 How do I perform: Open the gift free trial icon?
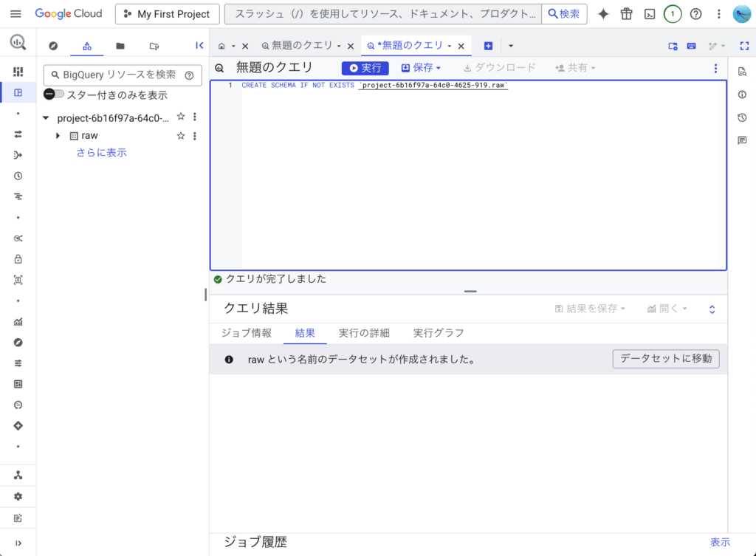coord(626,14)
